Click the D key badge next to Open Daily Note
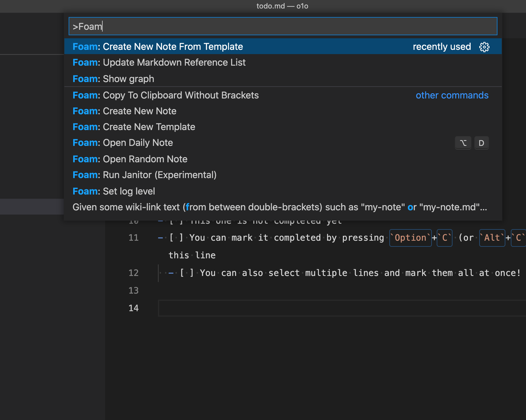This screenshot has width=526, height=420. [481, 143]
